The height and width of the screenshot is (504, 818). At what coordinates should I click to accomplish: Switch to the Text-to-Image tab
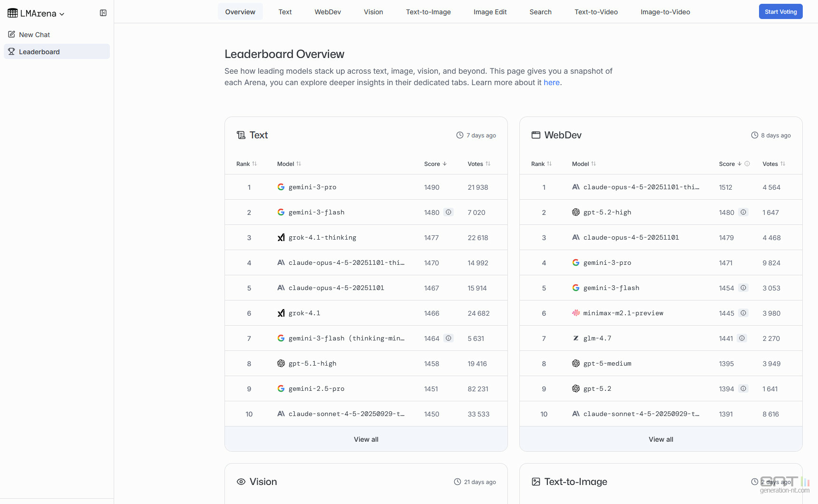428,12
